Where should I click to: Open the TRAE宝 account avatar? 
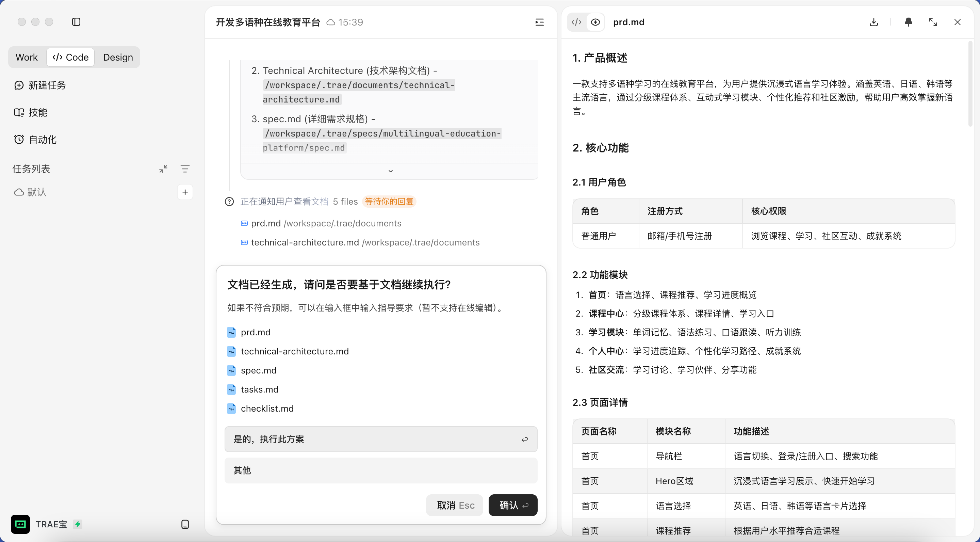[x=20, y=524]
